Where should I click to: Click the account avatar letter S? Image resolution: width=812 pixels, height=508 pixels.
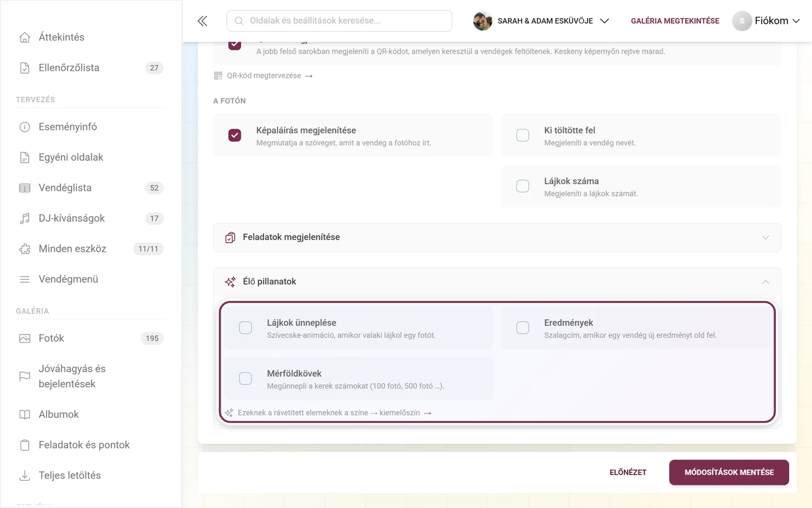click(x=742, y=21)
